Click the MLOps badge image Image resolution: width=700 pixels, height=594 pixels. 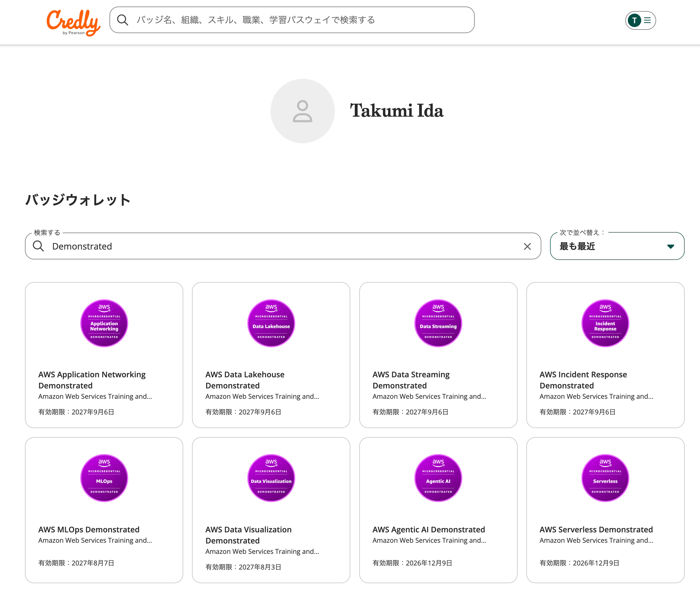[104, 478]
